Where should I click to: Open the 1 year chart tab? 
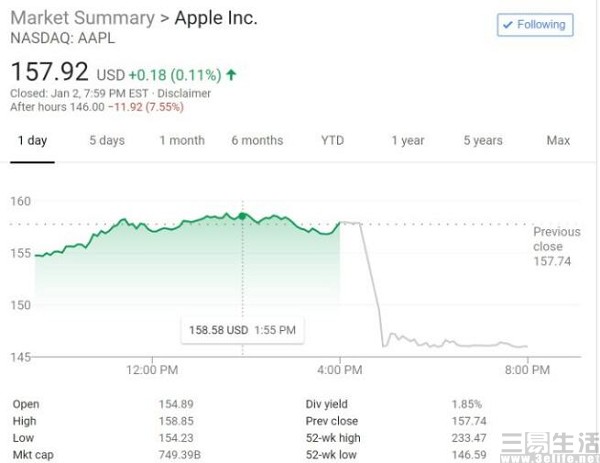[407, 141]
